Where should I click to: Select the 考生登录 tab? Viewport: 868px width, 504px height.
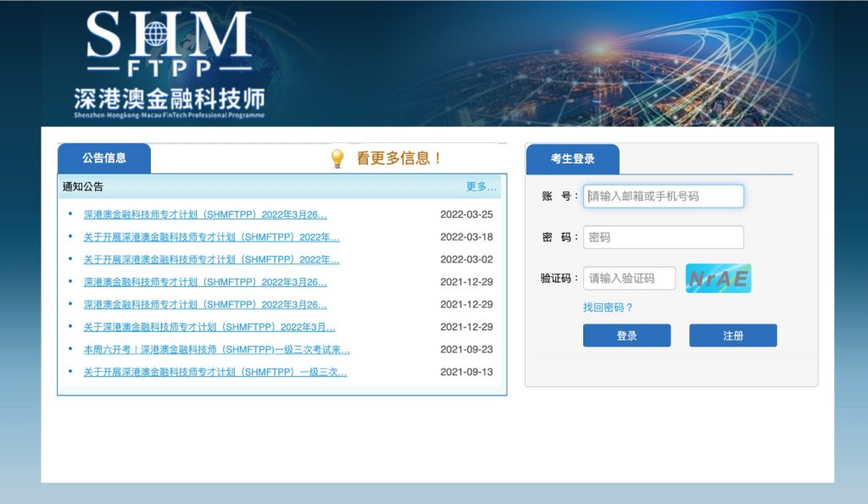(572, 158)
